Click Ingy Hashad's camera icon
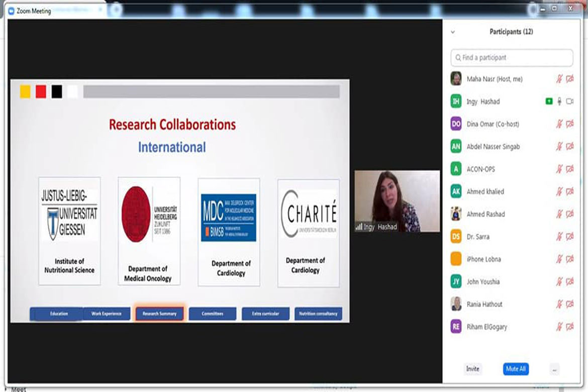The image size is (588, 392). [569, 102]
